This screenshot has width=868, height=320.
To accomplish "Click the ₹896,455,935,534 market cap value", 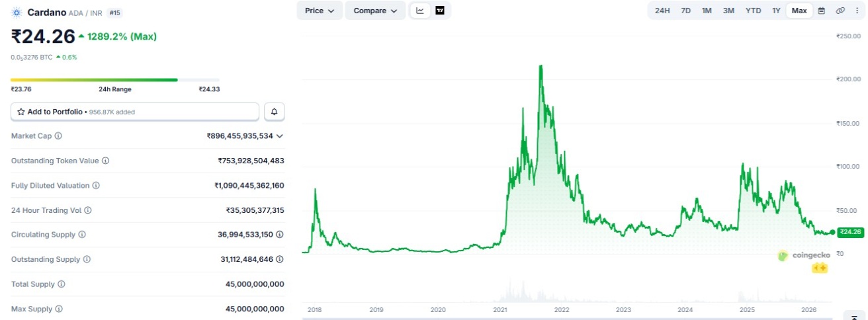I will point(239,136).
